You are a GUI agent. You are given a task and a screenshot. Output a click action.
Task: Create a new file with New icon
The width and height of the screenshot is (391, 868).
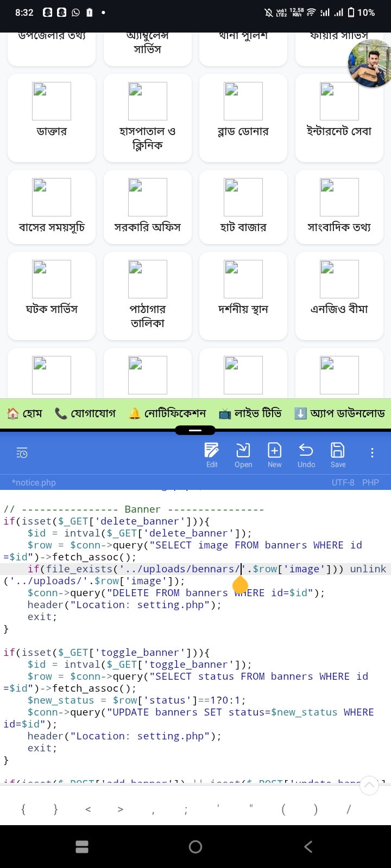(275, 455)
